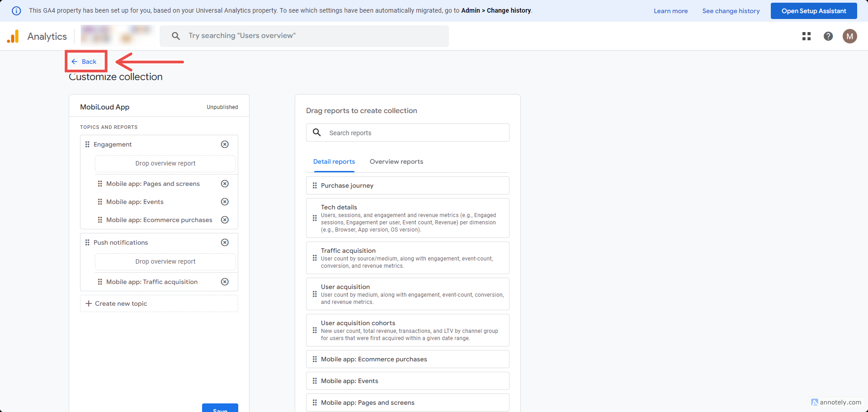Click the Push notifications topic title
This screenshot has width=868, height=412.
tap(121, 242)
